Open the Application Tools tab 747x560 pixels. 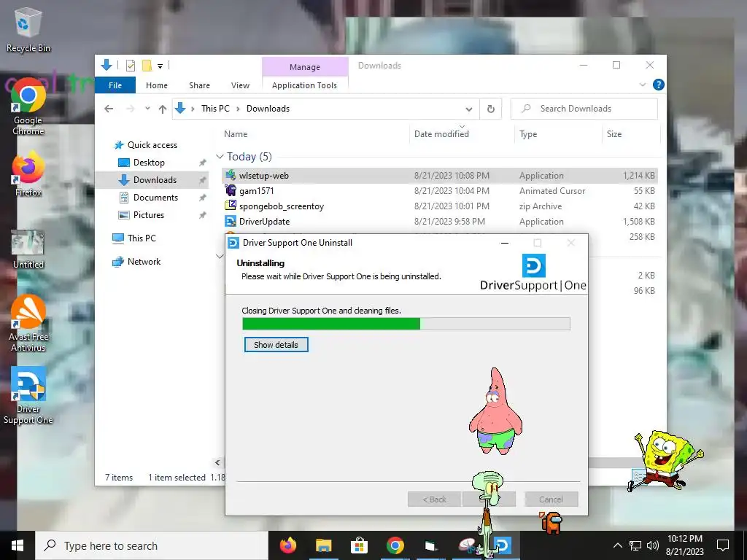tap(304, 85)
